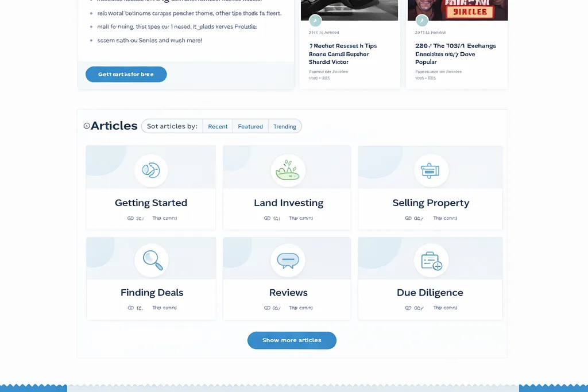Click the bullet line starting 'mall fornuing'

point(177,26)
